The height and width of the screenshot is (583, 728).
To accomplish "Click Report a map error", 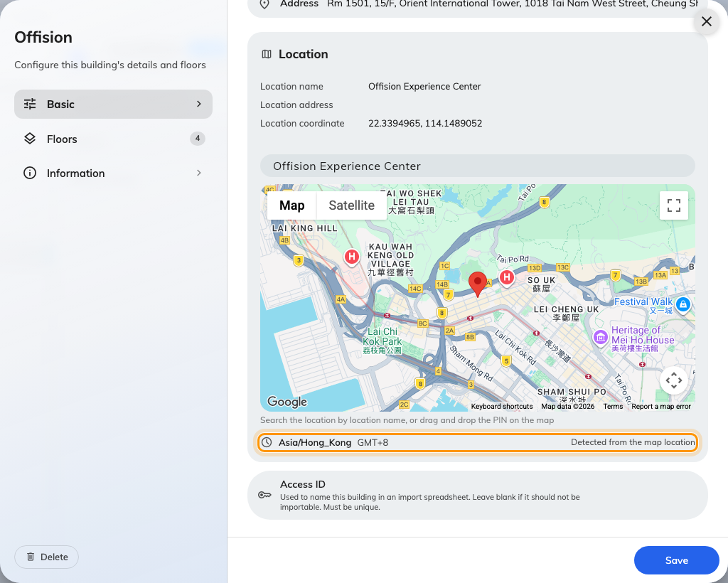I will click(x=661, y=407).
